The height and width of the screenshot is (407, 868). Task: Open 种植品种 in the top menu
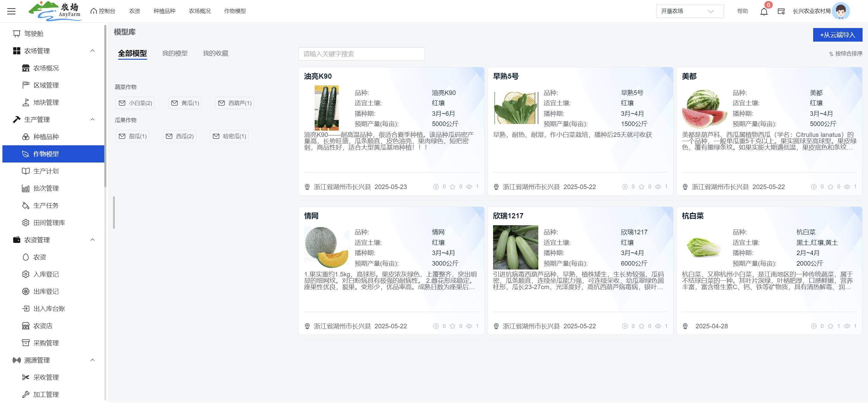pos(164,11)
